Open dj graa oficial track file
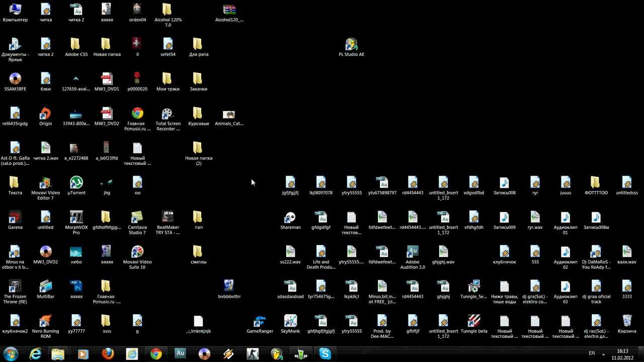This screenshot has height=362, width=644. pos(596,293)
